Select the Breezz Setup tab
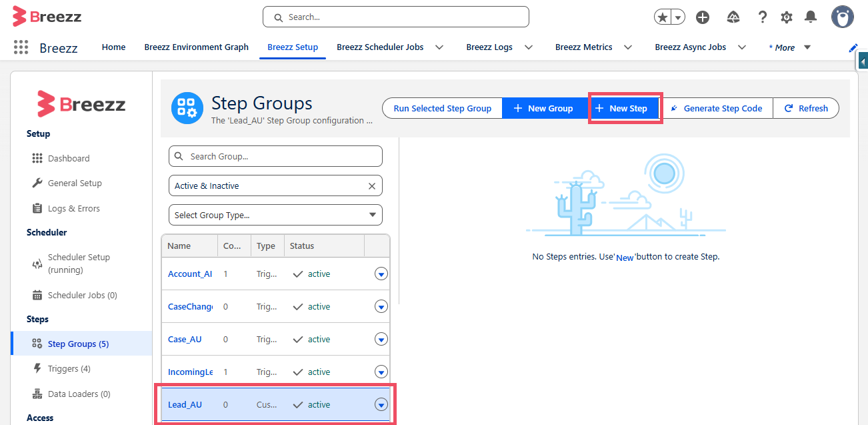The height and width of the screenshot is (425, 868). coord(293,47)
